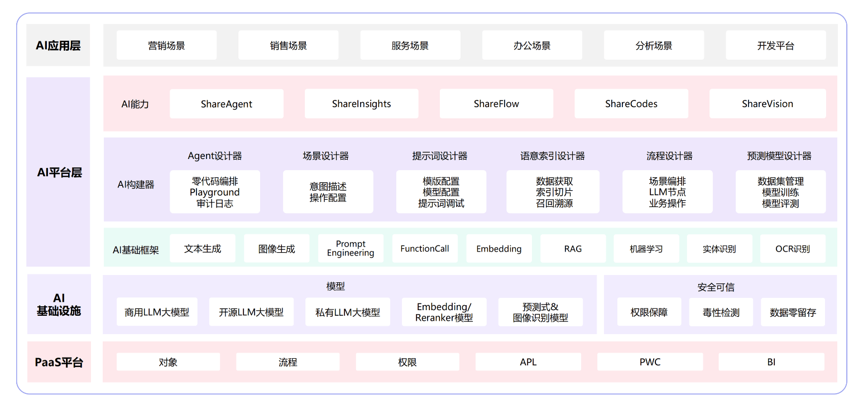Open the ShareAgent capability box

point(226,104)
